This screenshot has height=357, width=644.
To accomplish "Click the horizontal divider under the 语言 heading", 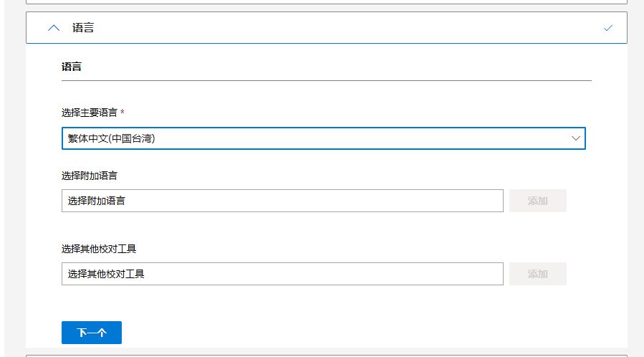I will pyautogui.click(x=326, y=81).
